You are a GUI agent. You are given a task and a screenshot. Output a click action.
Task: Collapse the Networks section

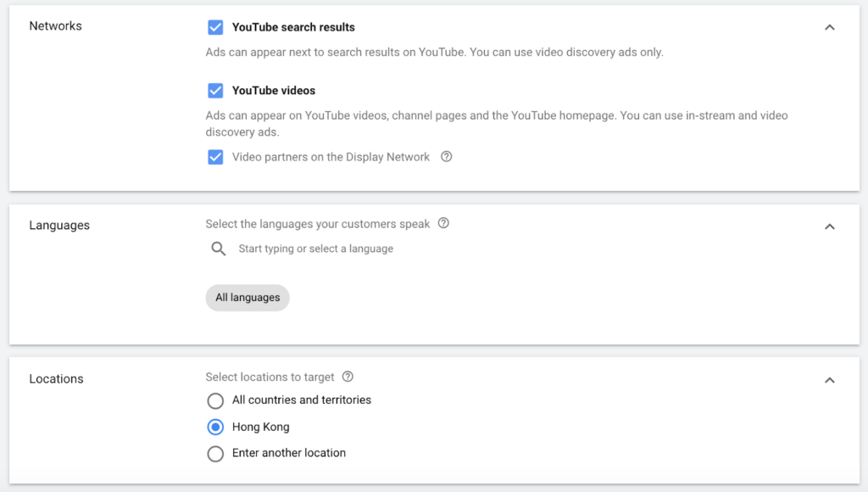point(829,27)
